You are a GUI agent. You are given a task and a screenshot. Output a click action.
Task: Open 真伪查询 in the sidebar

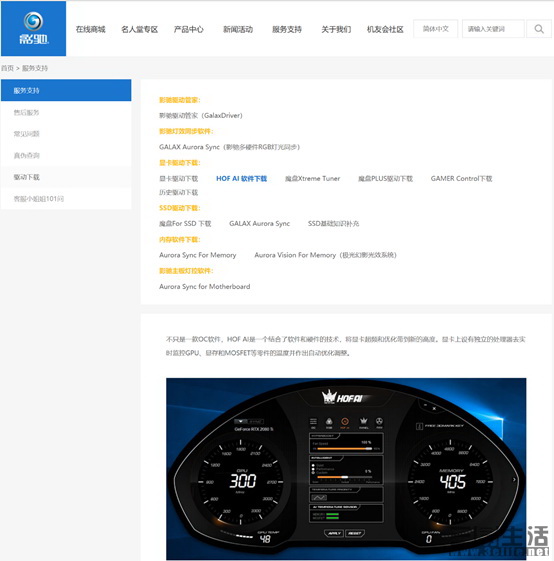[26, 155]
